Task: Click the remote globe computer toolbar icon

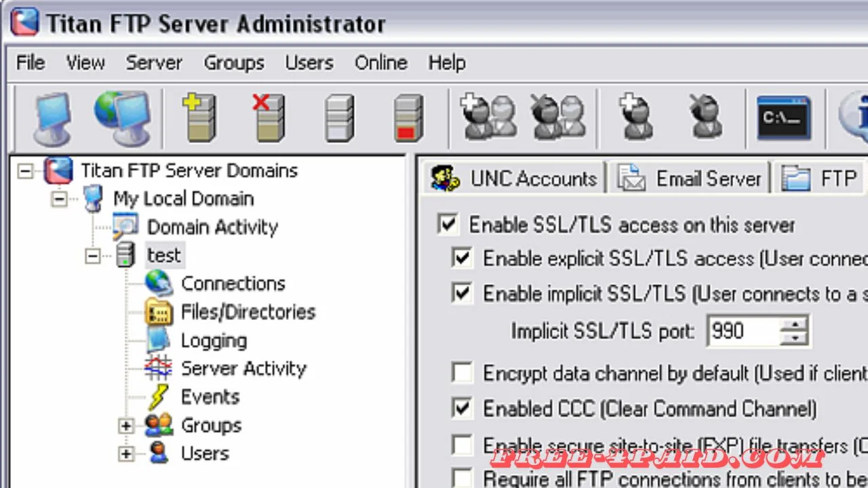Action: pos(122,119)
